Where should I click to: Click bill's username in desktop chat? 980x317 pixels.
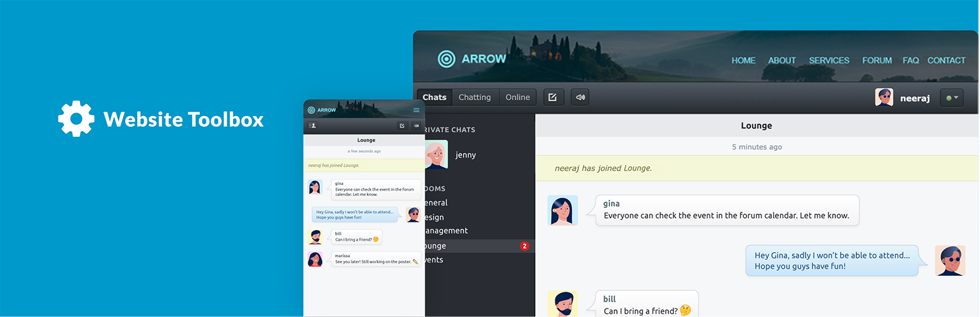[609, 299]
